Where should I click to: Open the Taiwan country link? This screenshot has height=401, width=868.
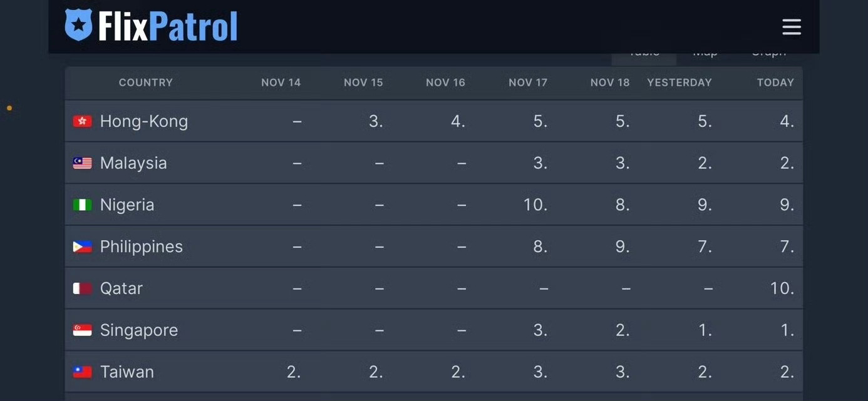pos(127,372)
